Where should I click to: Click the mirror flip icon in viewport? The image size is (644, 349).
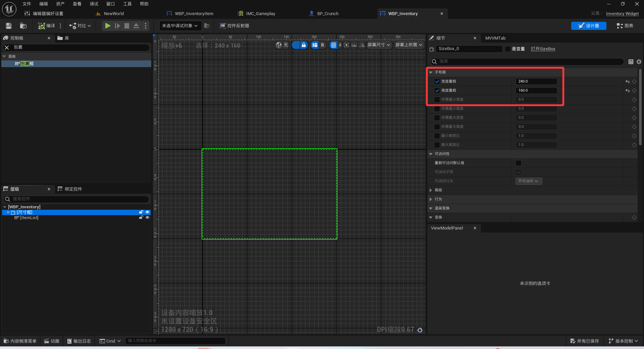pyautogui.click(x=362, y=45)
